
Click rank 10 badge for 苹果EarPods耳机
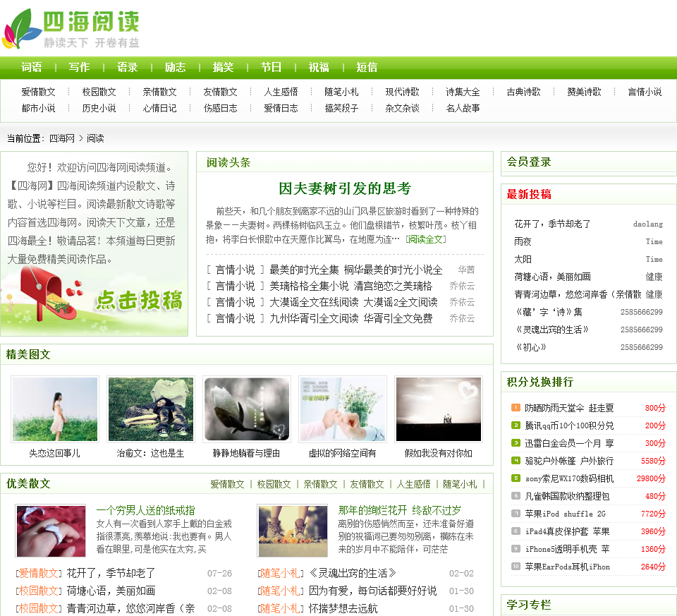point(516,567)
